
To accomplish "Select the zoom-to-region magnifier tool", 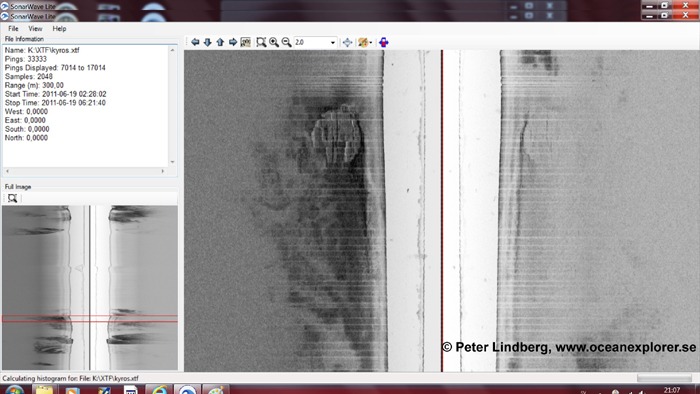I will point(261,42).
